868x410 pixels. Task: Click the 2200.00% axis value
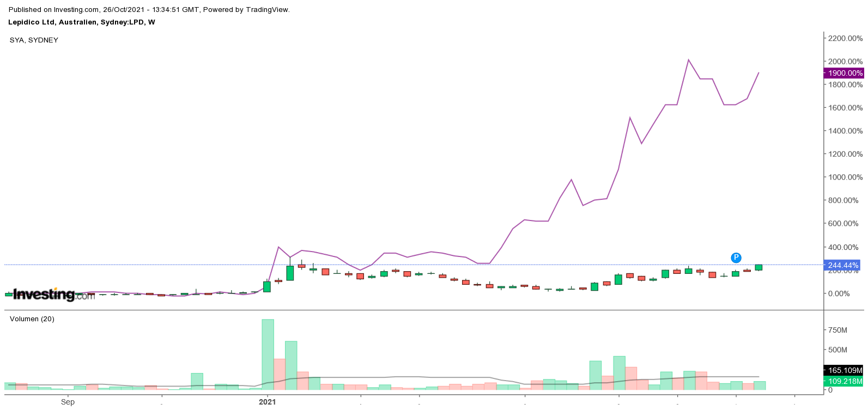click(845, 38)
